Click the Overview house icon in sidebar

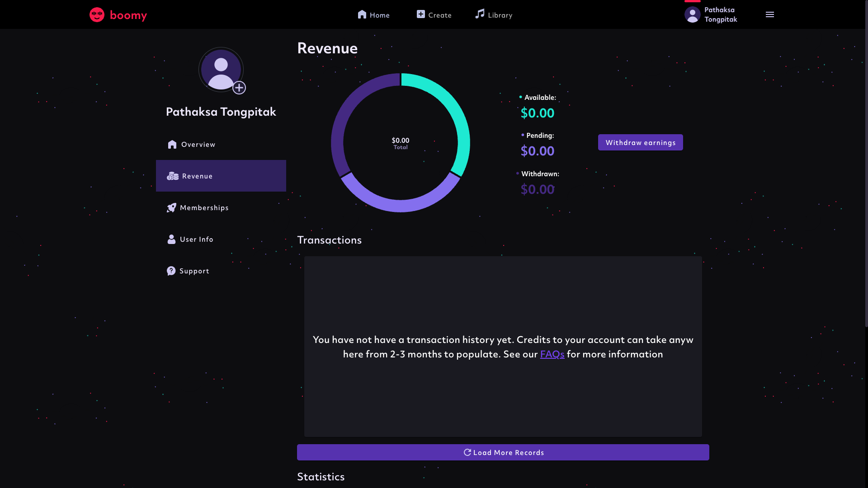click(172, 145)
